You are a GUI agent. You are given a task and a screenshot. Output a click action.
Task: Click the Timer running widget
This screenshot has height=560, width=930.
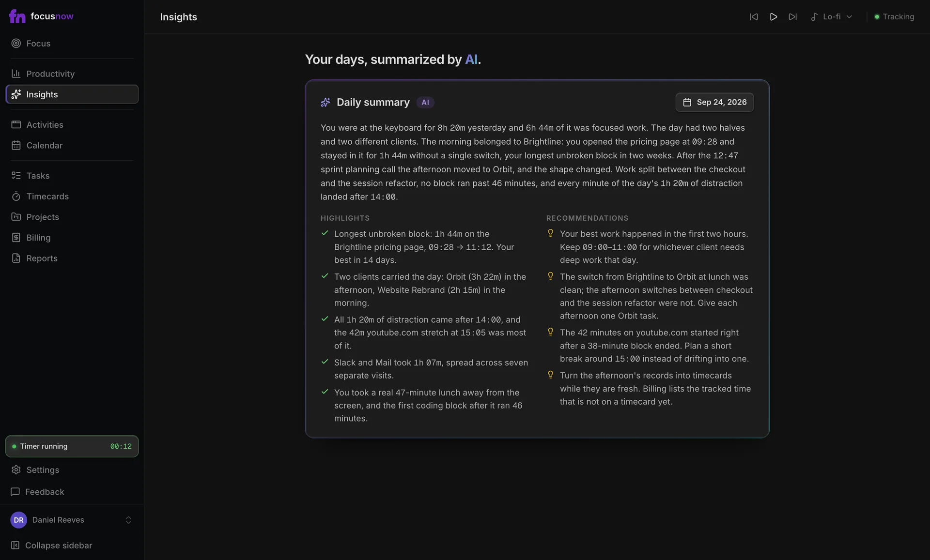[x=72, y=446]
